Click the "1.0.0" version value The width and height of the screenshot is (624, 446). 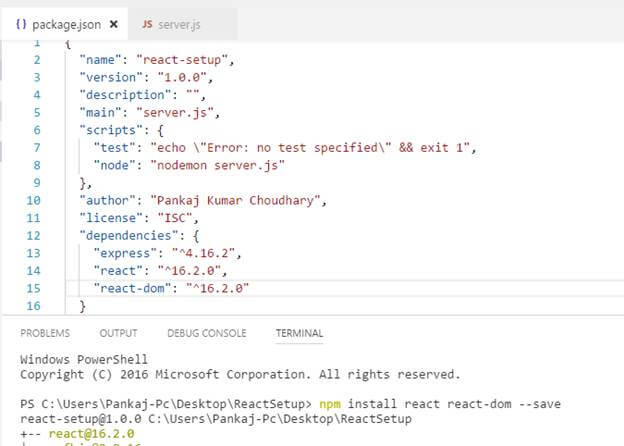[182, 78]
